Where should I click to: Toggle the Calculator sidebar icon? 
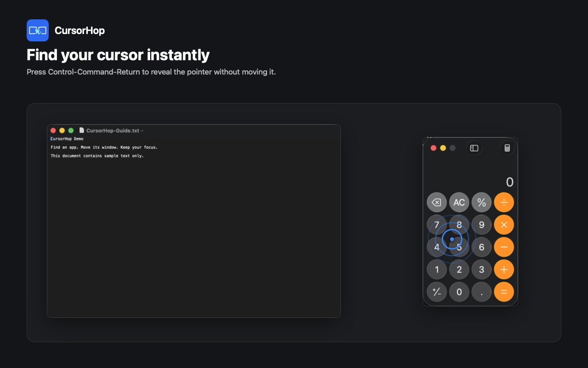click(x=474, y=148)
